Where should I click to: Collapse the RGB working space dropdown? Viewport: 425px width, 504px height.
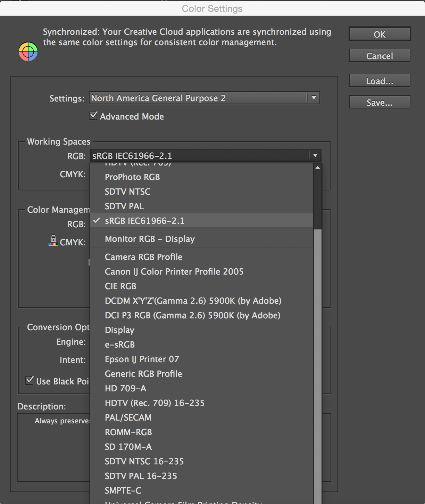pos(315,155)
